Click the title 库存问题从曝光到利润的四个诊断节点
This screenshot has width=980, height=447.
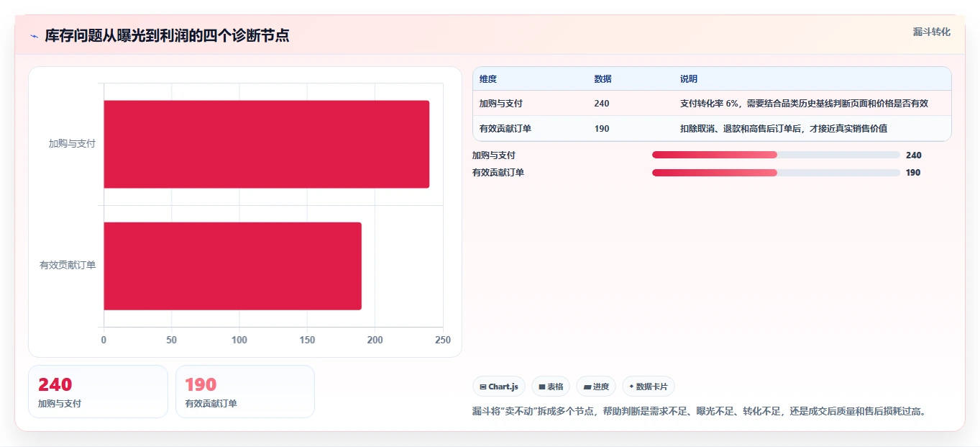click(x=168, y=36)
